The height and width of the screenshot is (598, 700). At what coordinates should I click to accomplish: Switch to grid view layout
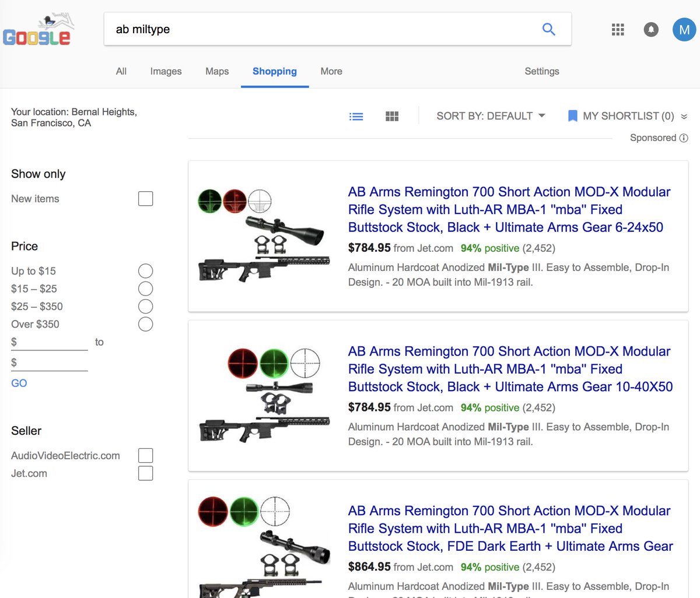[392, 117]
